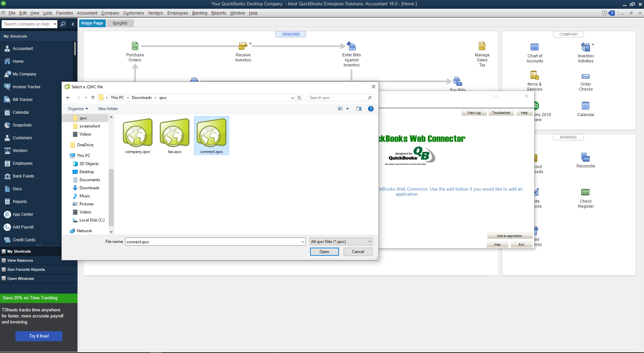Refresh the folder path in dialog
The image size is (644, 353).
click(299, 98)
